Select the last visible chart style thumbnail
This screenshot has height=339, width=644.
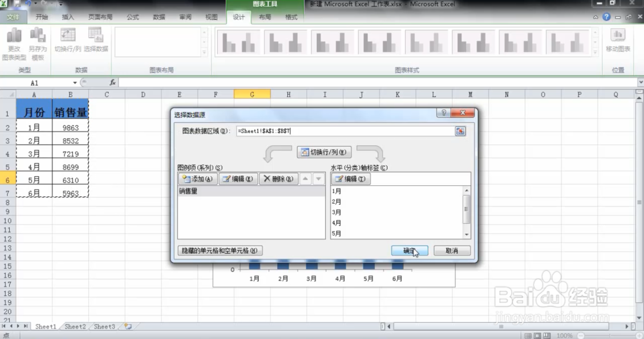coord(567,42)
